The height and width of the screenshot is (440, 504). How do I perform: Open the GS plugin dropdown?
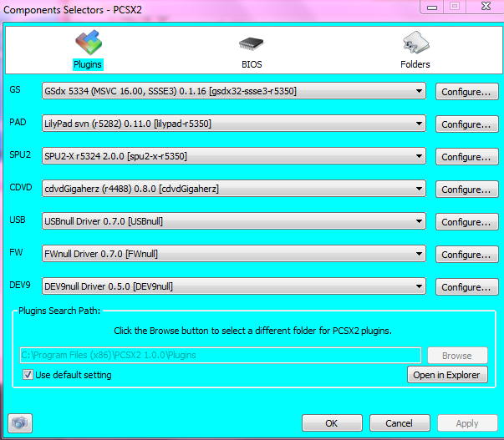tap(234, 91)
